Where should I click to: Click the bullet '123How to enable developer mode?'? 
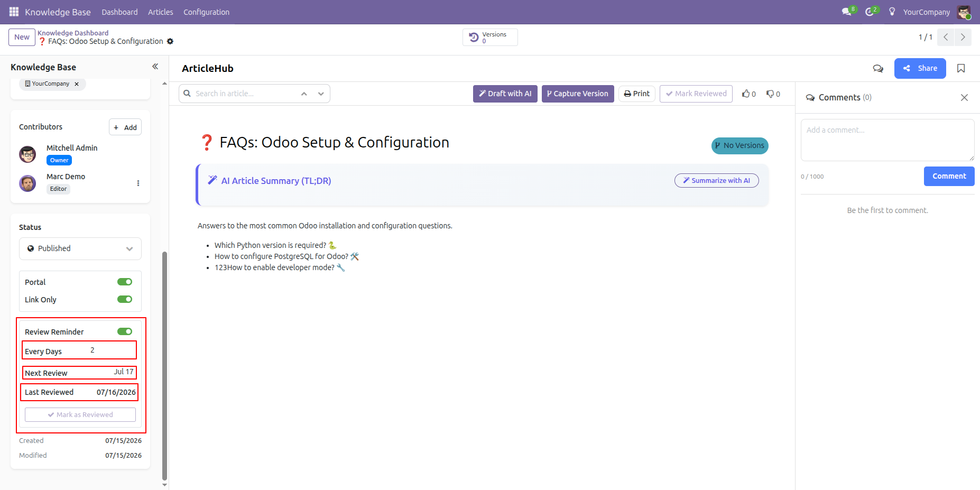coord(280,267)
